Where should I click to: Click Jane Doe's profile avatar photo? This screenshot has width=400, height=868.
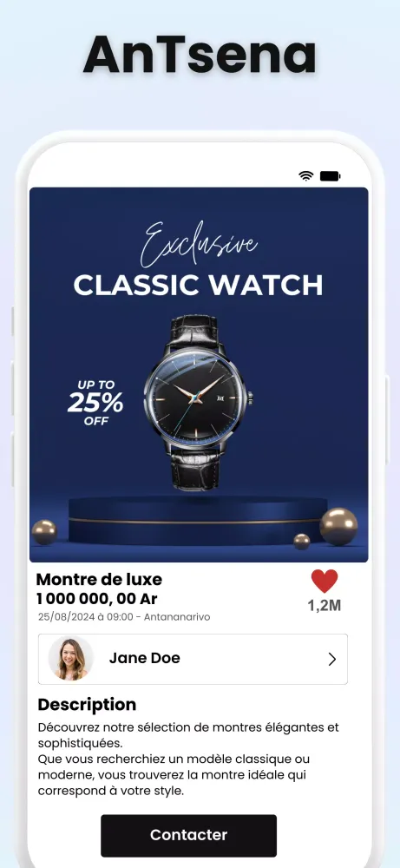tap(71, 658)
